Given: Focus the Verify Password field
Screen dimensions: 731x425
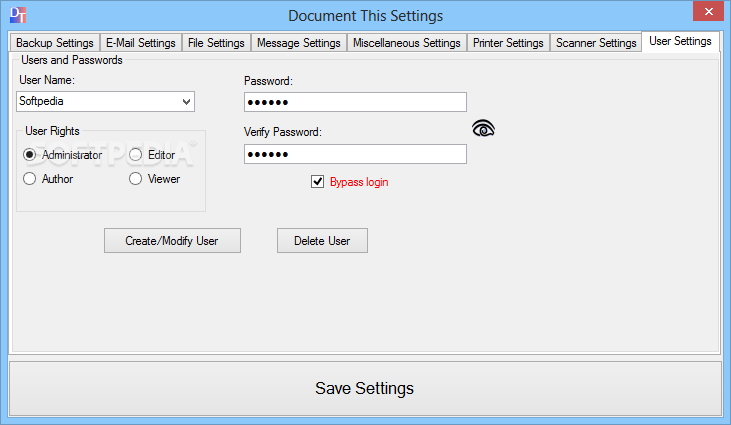Looking at the screenshot, I should click(x=355, y=154).
